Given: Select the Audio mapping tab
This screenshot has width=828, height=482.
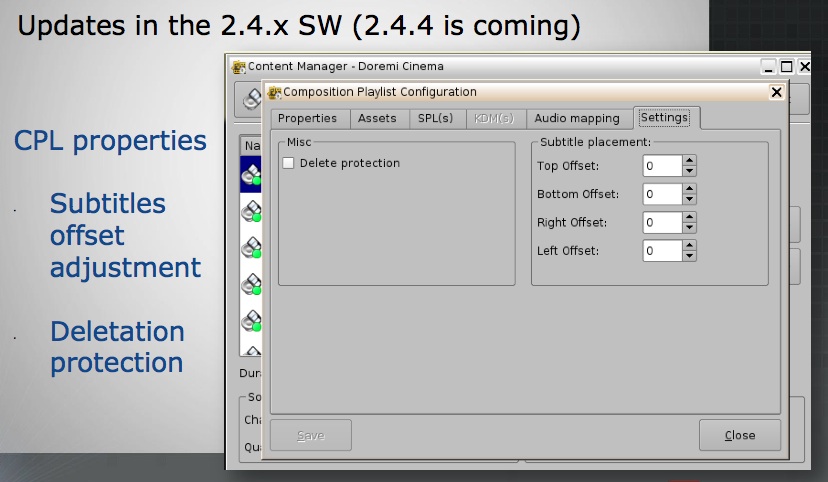Looking at the screenshot, I should (x=577, y=118).
